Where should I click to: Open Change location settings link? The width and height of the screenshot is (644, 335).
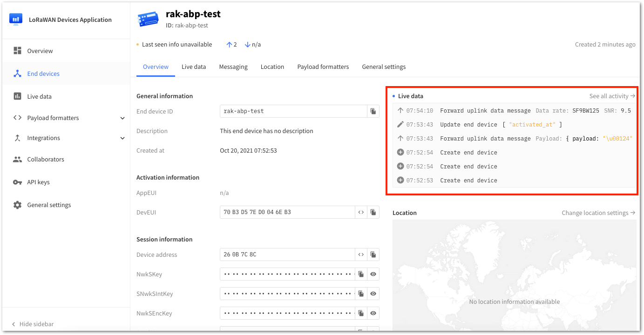[x=598, y=213]
